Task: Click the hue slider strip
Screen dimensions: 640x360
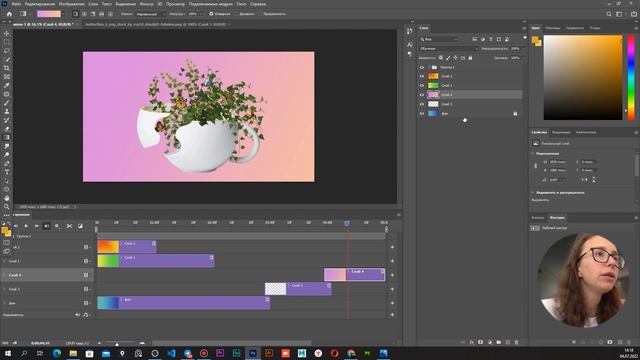Action: 631,78
